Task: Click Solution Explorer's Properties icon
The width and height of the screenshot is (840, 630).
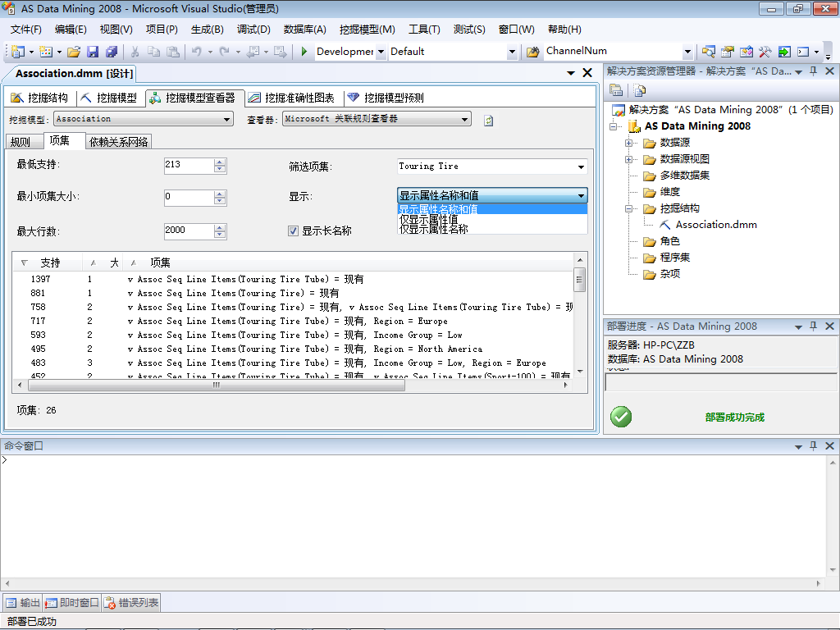Action: (616, 90)
